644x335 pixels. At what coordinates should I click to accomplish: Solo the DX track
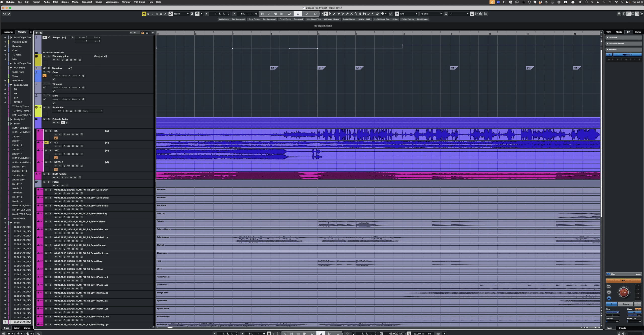tap(51, 131)
